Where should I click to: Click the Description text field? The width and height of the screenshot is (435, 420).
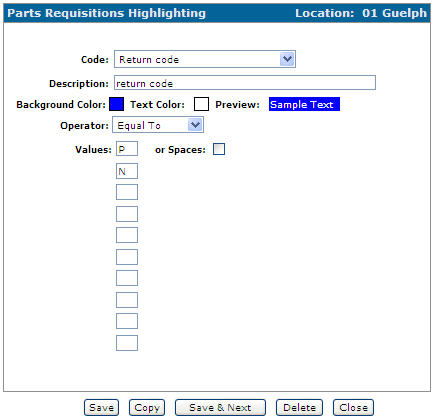(245, 83)
